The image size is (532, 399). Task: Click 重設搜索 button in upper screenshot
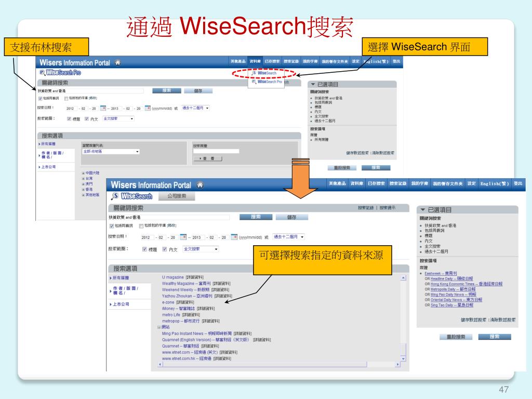click(x=342, y=168)
